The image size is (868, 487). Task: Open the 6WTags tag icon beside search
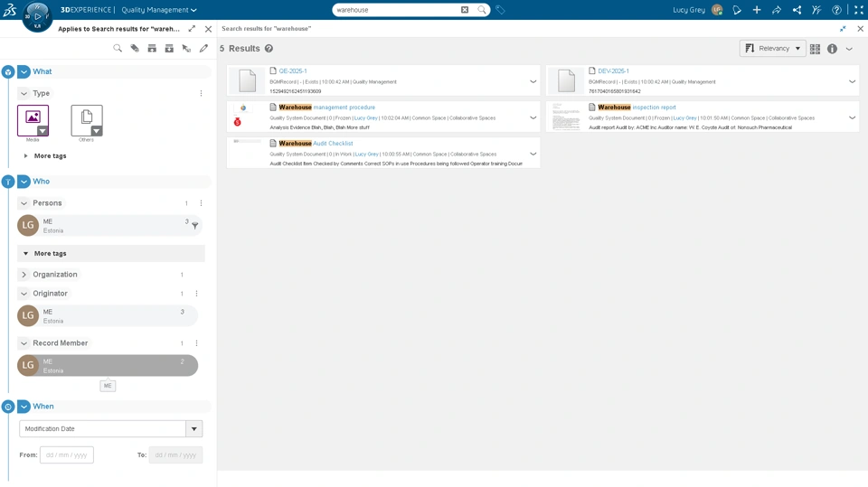click(500, 10)
